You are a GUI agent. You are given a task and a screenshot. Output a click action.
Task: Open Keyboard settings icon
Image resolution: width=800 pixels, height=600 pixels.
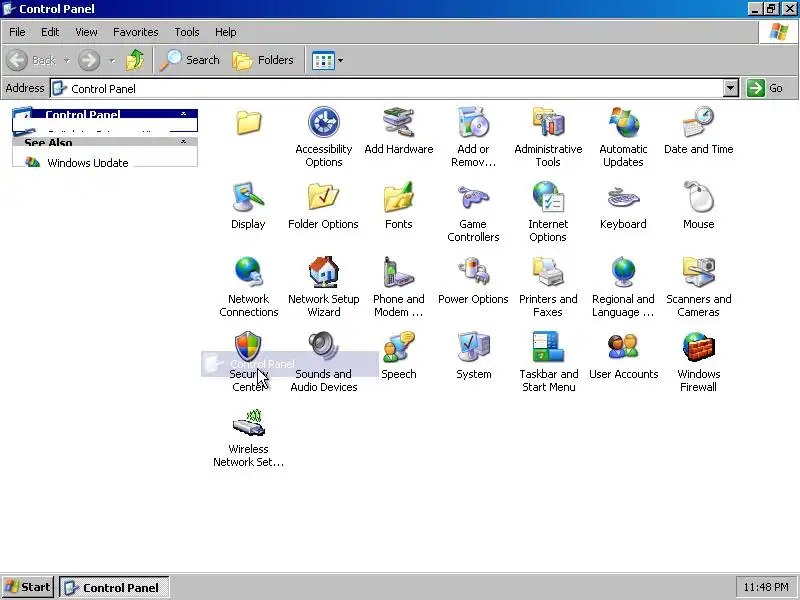pos(623,197)
